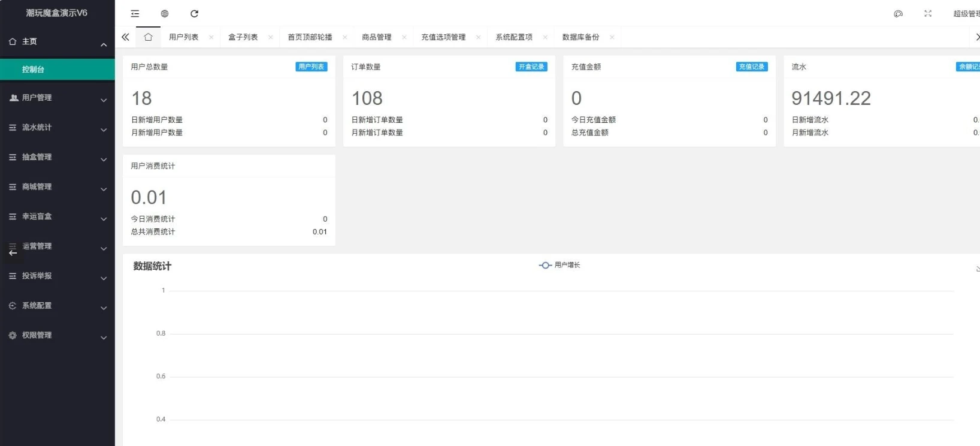Image resolution: width=980 pixels, height=446 pixels.
Task: Click the 流水 value 91491.22
Action: 831,98
